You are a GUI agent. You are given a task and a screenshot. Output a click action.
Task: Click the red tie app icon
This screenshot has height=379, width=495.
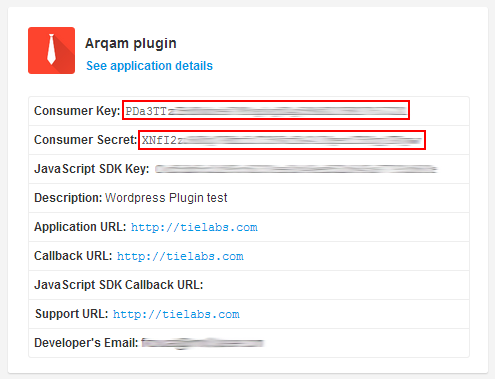(x=51, y=50)
